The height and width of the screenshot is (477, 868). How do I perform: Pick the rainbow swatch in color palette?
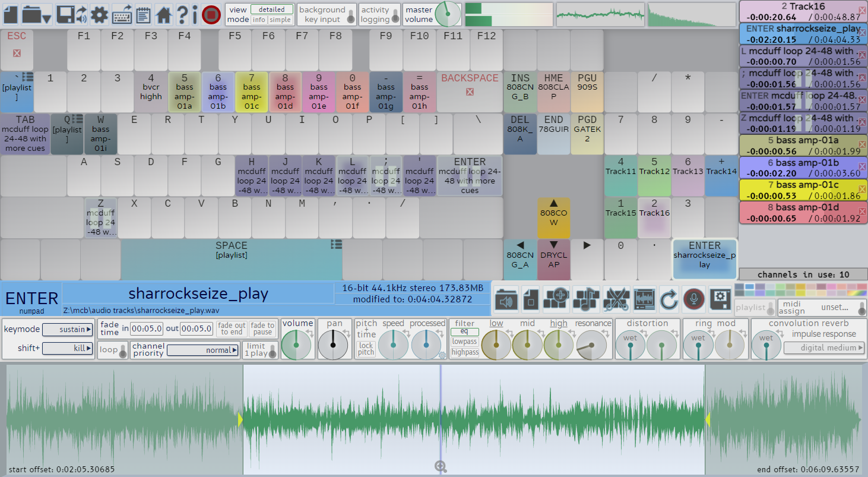857,292
